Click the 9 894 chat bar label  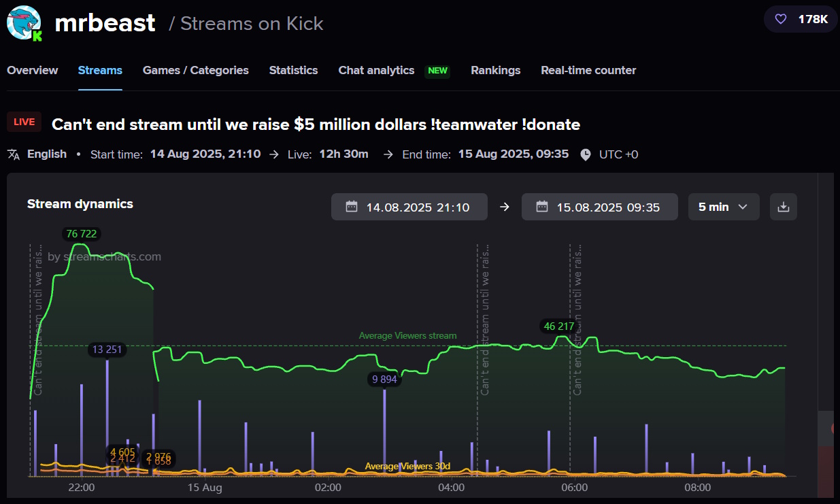[x=384, y=380]
